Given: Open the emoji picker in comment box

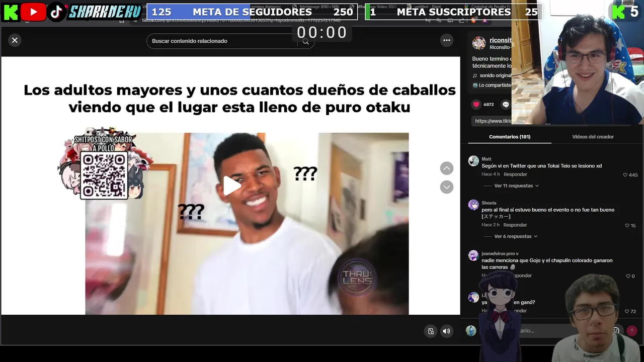Looking at the screenshot, I should (x=616, y=331).
